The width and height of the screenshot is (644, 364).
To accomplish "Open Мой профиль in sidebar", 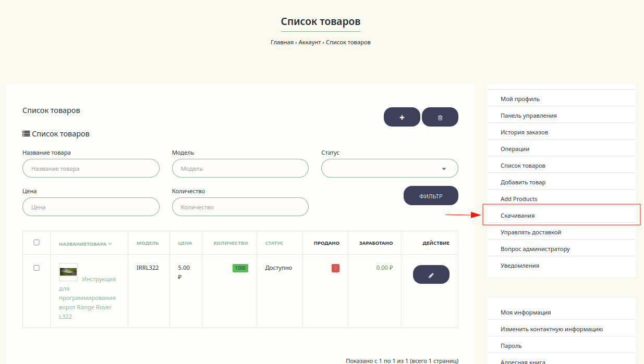I will point(520,99).
